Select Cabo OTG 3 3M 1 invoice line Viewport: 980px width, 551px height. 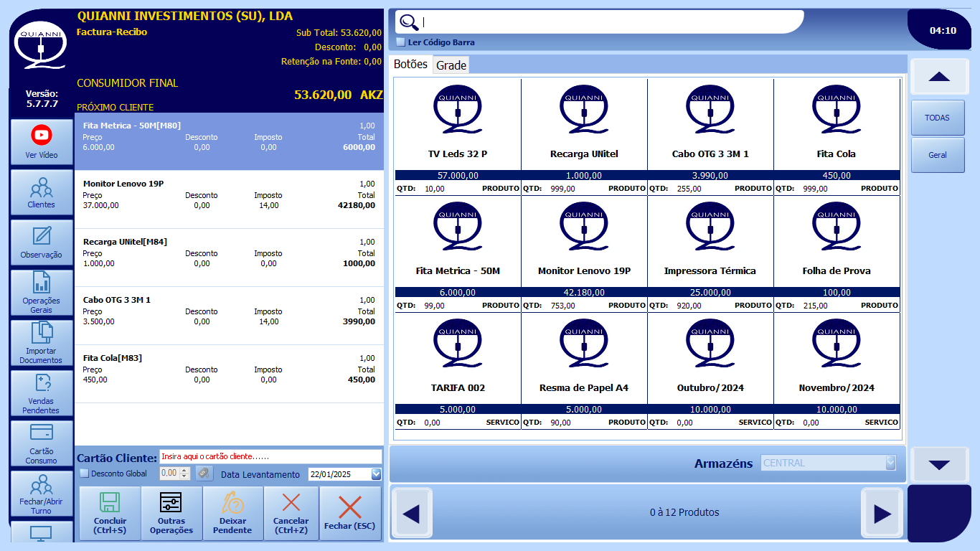click(229, 316)
